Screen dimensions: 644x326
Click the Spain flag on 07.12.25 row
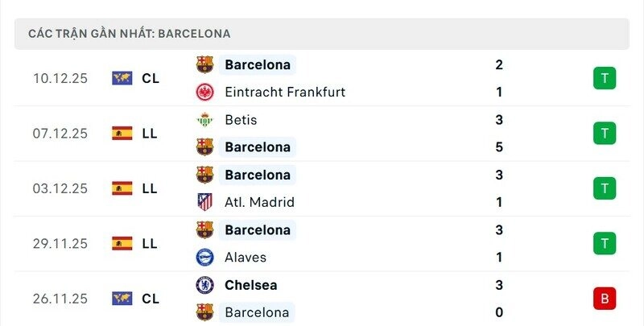click(122, 134)
